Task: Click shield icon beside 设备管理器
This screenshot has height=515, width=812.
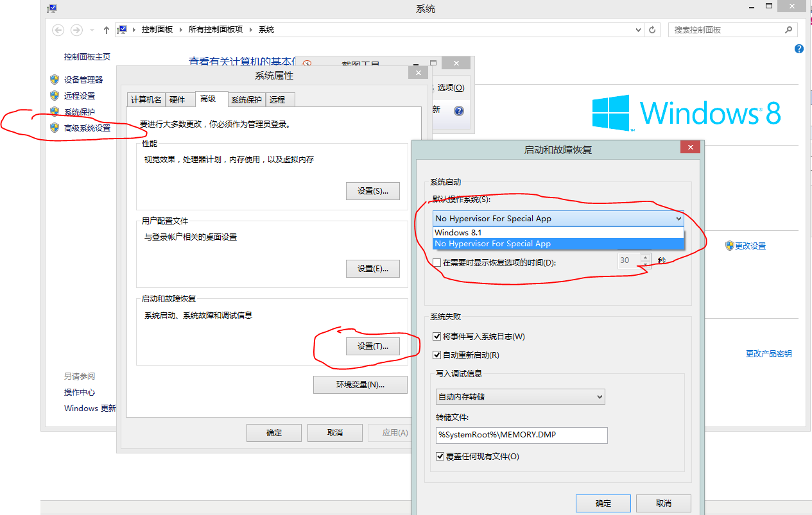Action: 55,80
